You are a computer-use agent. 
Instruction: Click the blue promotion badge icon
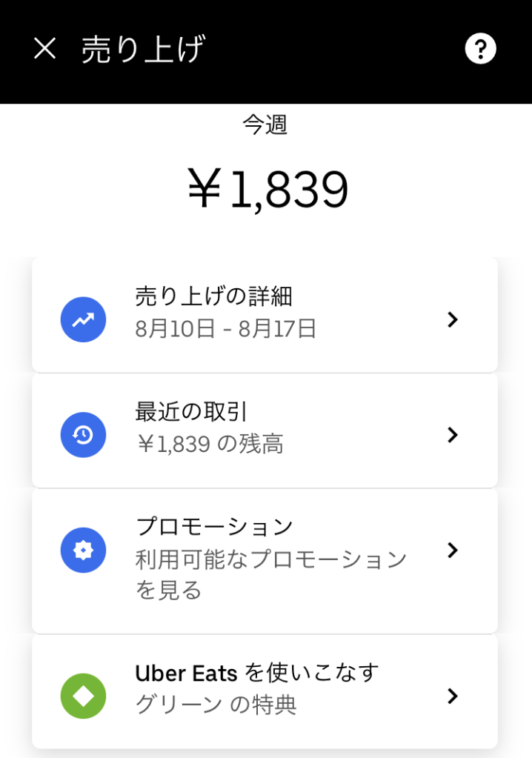pyautogui.click(x=83, y=550)
